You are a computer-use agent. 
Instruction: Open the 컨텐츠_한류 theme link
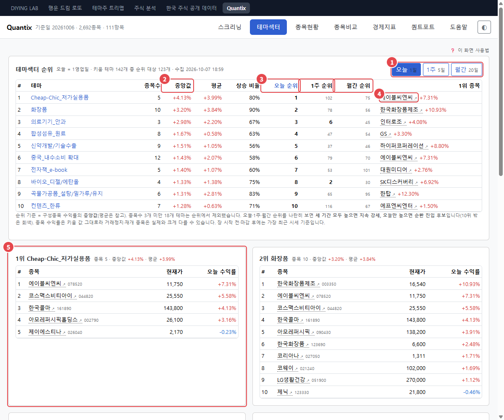[45, 206]
